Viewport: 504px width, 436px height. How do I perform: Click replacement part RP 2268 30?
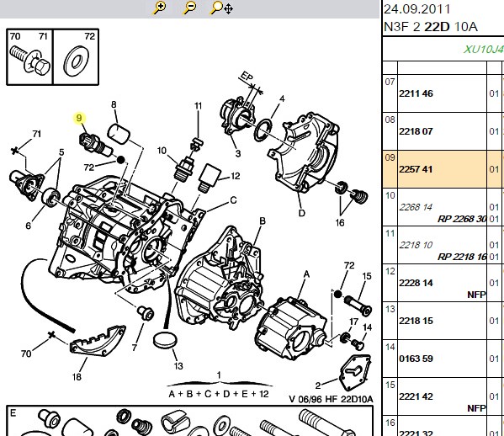pos(462,219)
